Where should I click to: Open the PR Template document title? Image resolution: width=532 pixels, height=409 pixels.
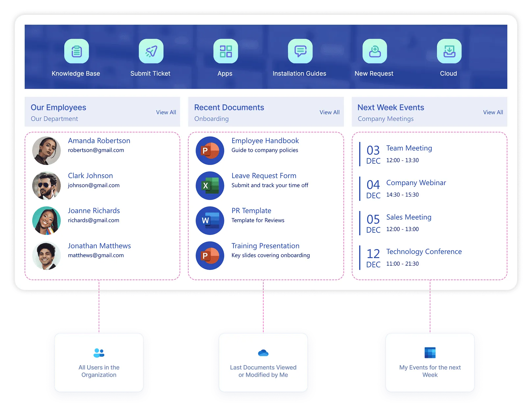(251, 211)
